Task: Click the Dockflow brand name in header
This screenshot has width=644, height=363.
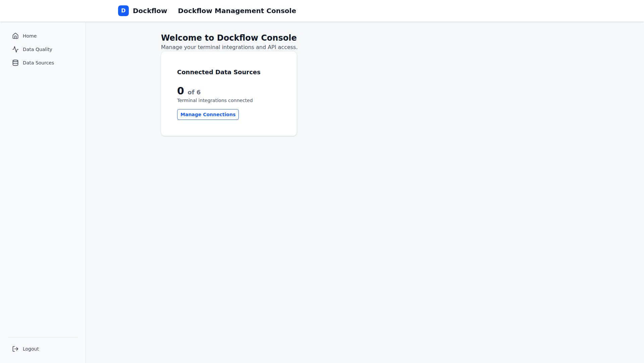Action: [149, 11]
